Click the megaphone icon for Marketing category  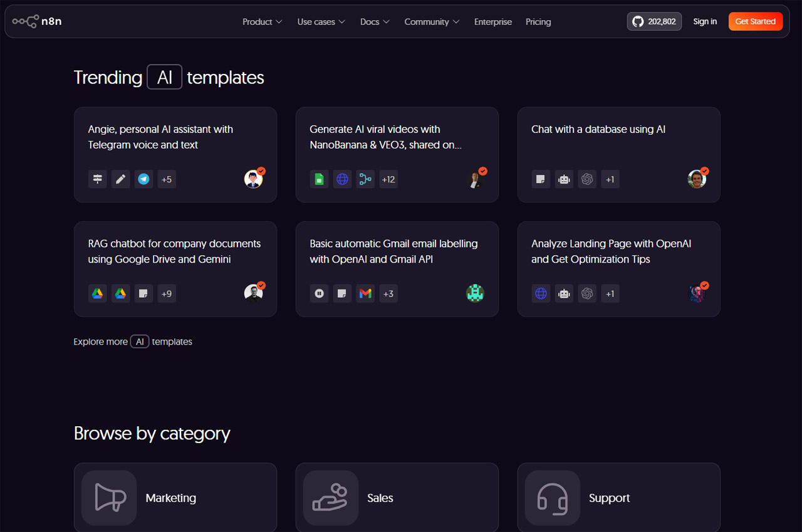pyautogui.click(x=109, y=498)
